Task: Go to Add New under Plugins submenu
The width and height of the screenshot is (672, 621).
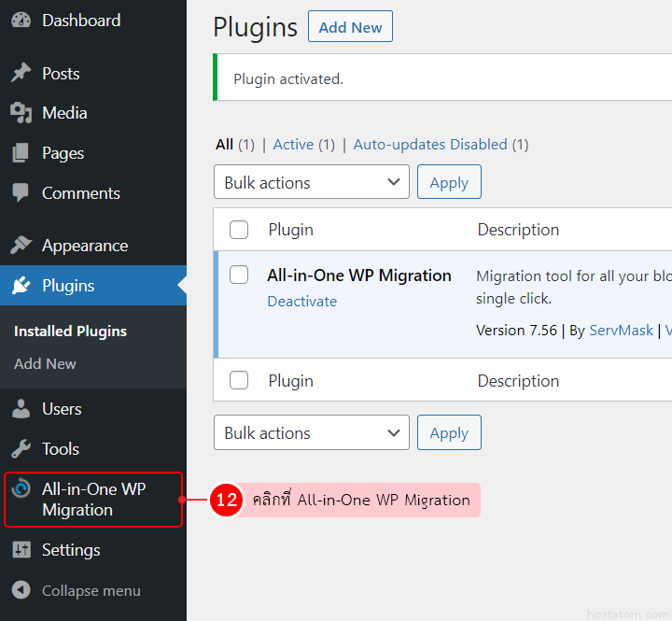Action: 45,363
